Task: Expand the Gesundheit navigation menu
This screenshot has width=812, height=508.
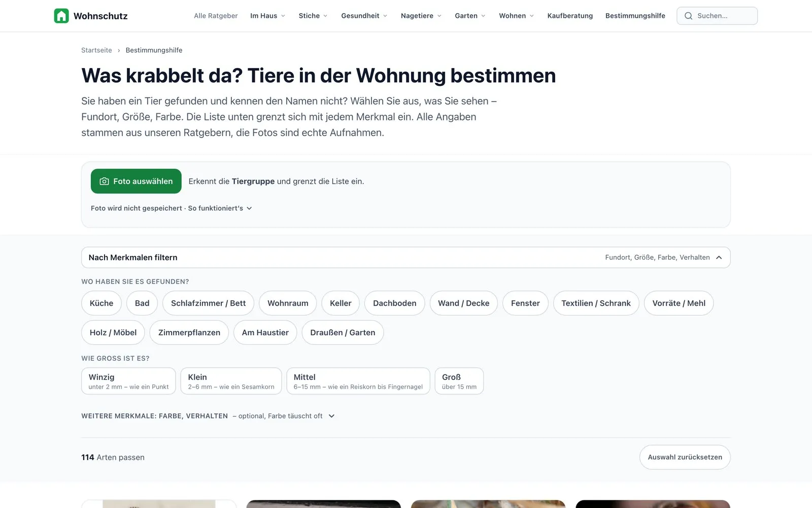Action: [x=364, y=16]
